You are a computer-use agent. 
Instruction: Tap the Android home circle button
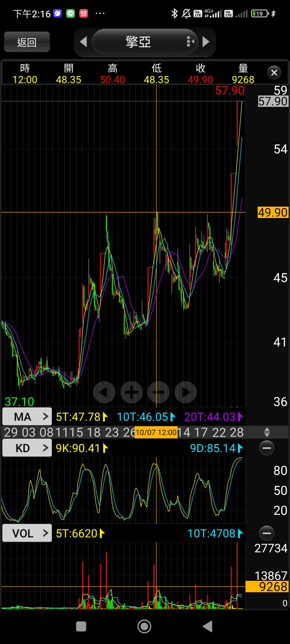144,626
